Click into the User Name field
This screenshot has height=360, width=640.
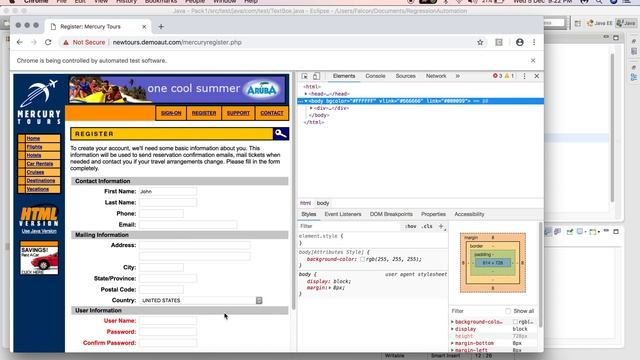[168, 321]
